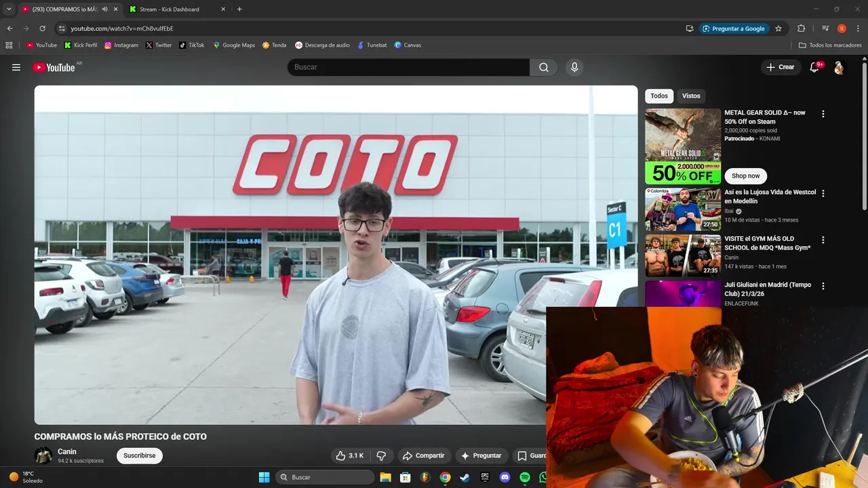Open Epic Games Launcher from the taskbar
The height and width of the screenshot is (488, 868).
[485, 477]
